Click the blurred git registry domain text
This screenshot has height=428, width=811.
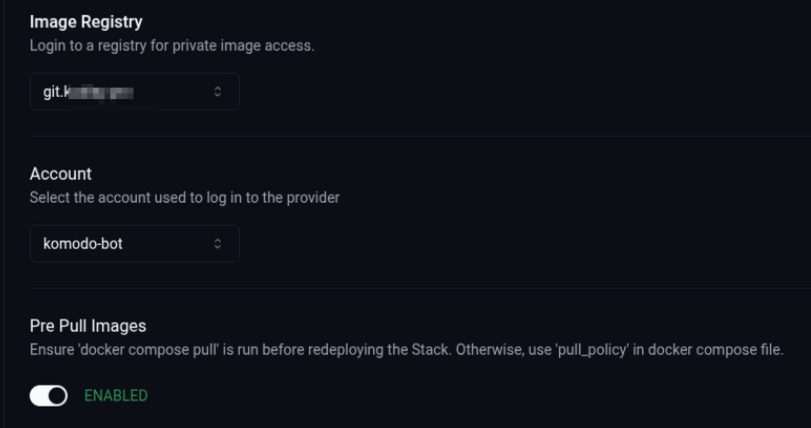coord(98,92)
